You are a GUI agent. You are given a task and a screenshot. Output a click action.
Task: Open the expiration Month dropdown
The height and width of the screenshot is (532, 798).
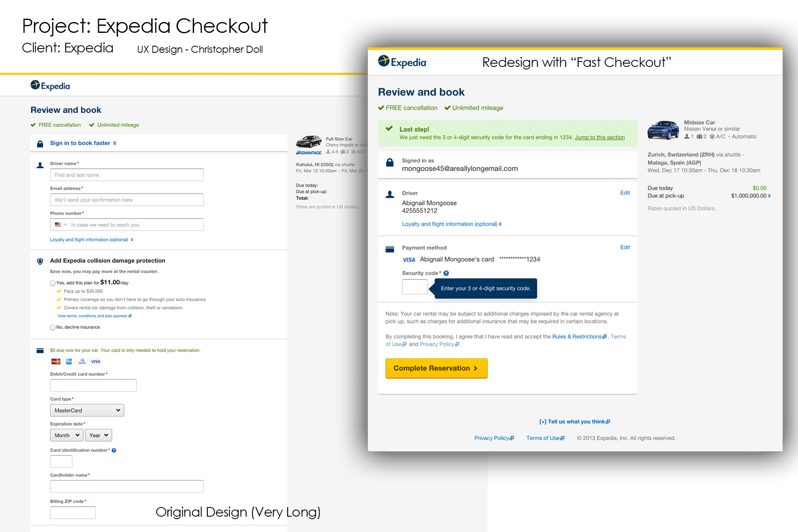tap(66, 435)
